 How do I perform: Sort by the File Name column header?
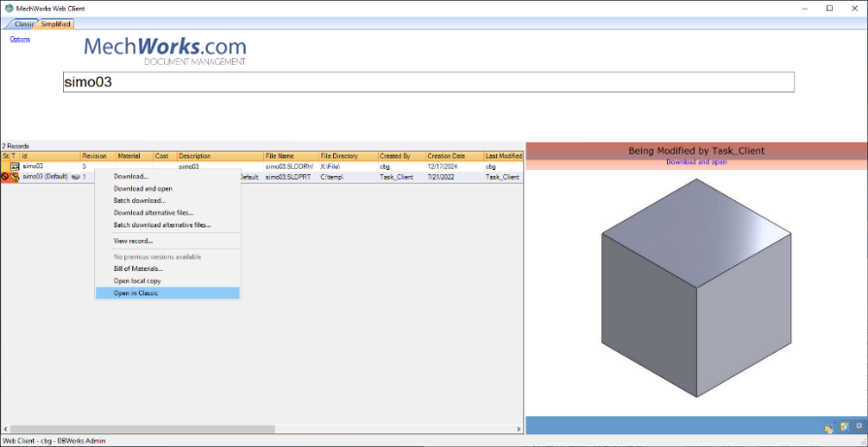(x=291, y=156)
